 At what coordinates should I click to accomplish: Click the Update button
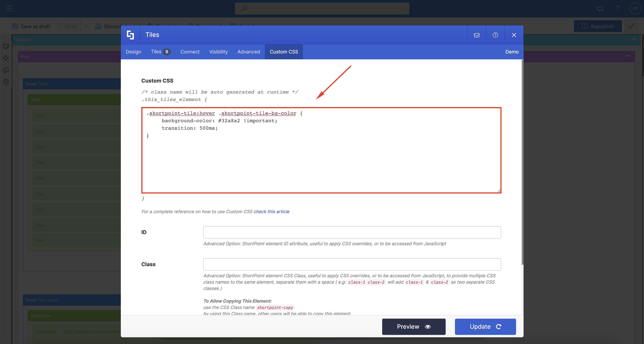tap(485, 326)
